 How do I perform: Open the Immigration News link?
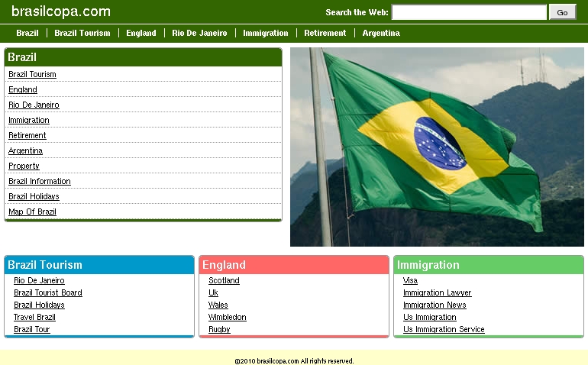pyautogui.click(x=435, y=305)
